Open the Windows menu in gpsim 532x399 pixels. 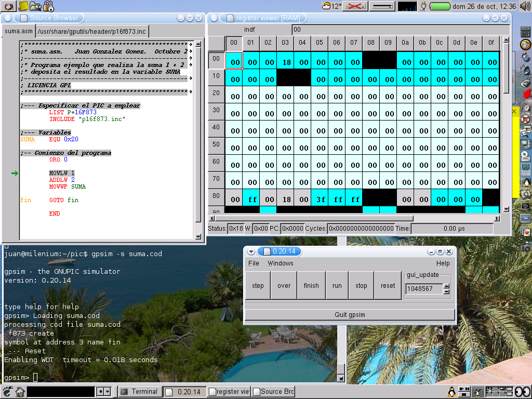pyautogui.click(x=280, y=263)
